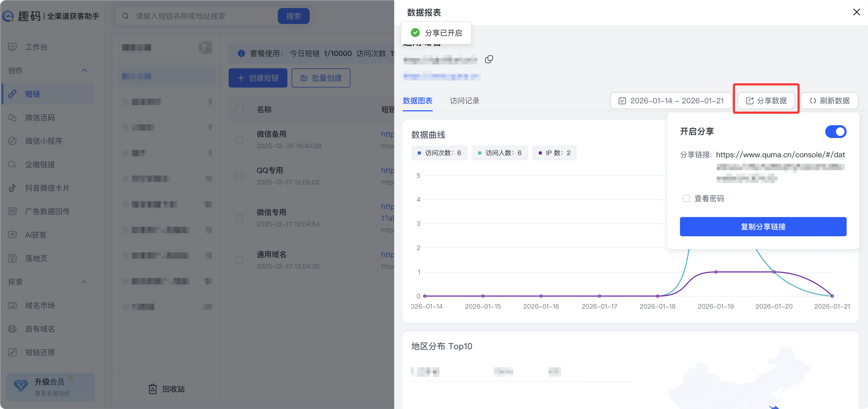
Task: Open 抖音微信卡片 in the sidebar
Action: (47, 188)
